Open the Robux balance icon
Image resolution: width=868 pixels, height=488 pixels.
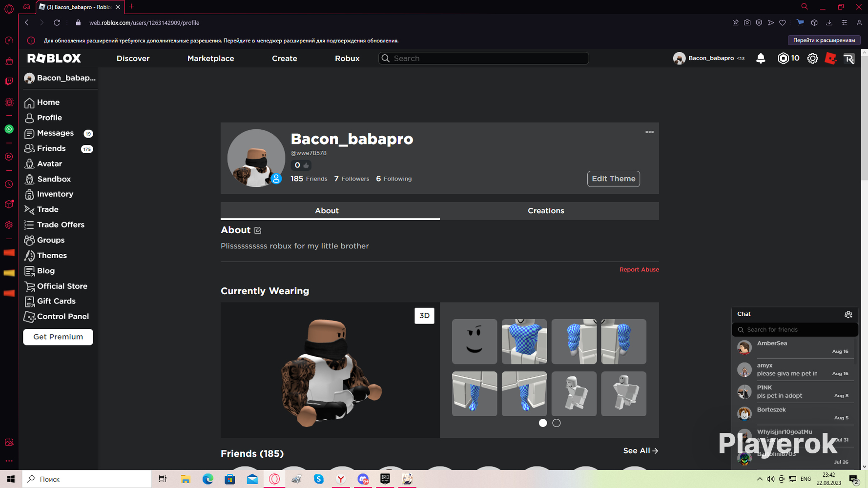pos(783,58)
